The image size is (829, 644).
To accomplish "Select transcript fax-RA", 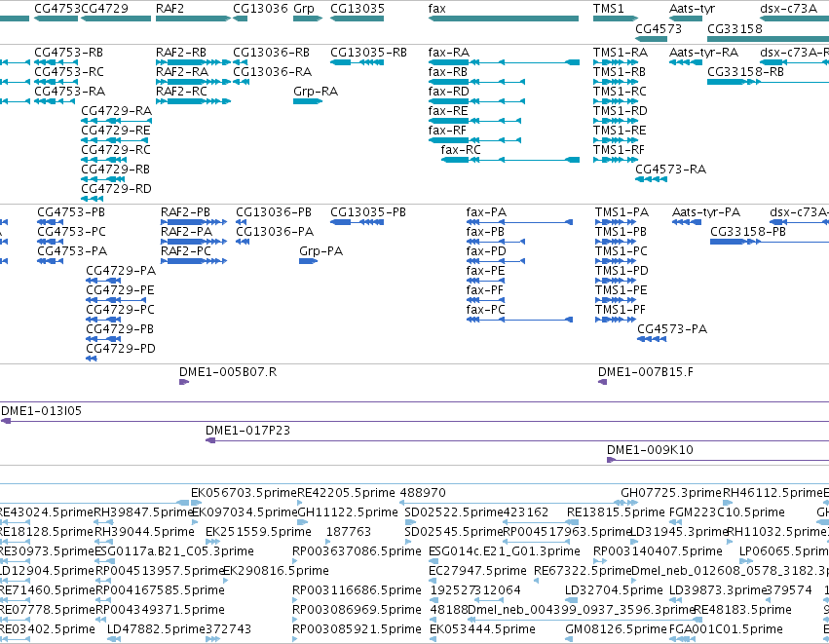I will (x=504, y=62).
